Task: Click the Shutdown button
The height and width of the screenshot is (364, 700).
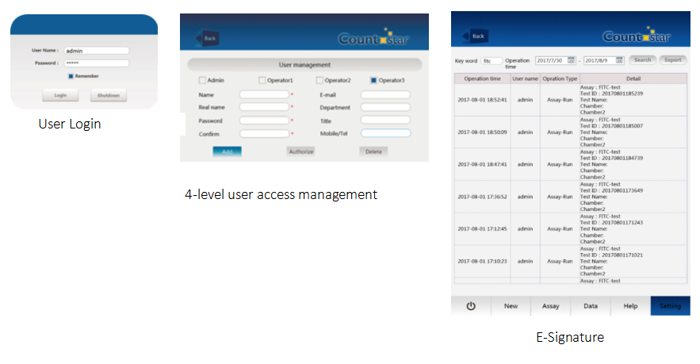Action: 108,95
